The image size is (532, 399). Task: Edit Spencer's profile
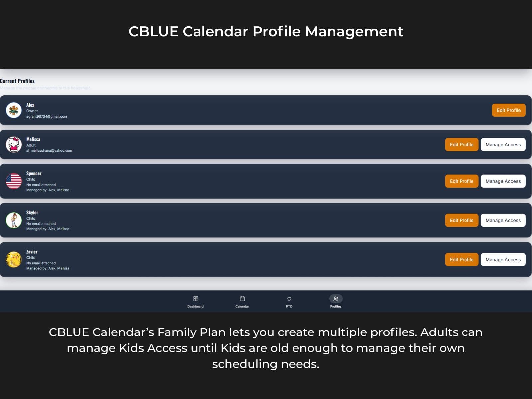pyautogui.click(x=462, y=181)
